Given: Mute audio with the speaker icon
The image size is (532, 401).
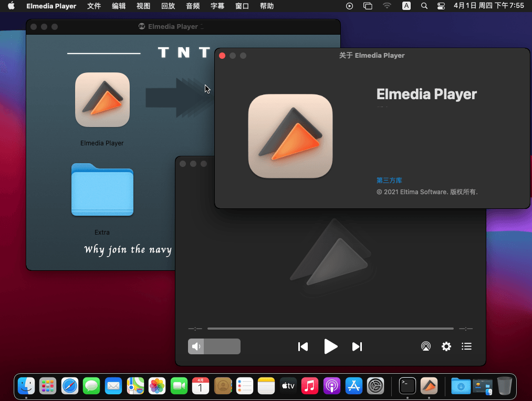Looking at the screenshot, I should 196,346.
